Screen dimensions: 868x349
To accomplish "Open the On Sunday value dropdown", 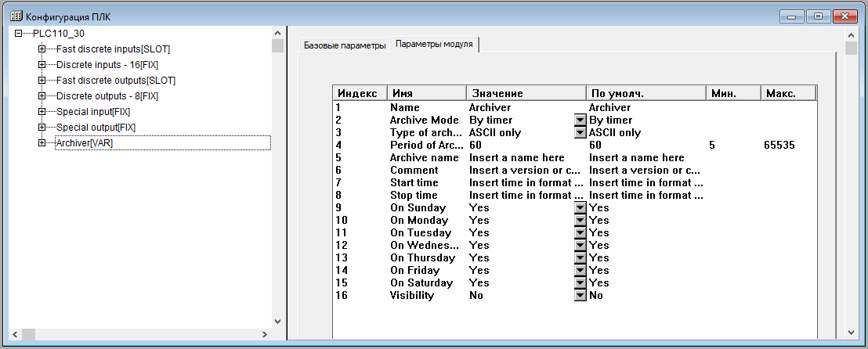I will [580, 208].
